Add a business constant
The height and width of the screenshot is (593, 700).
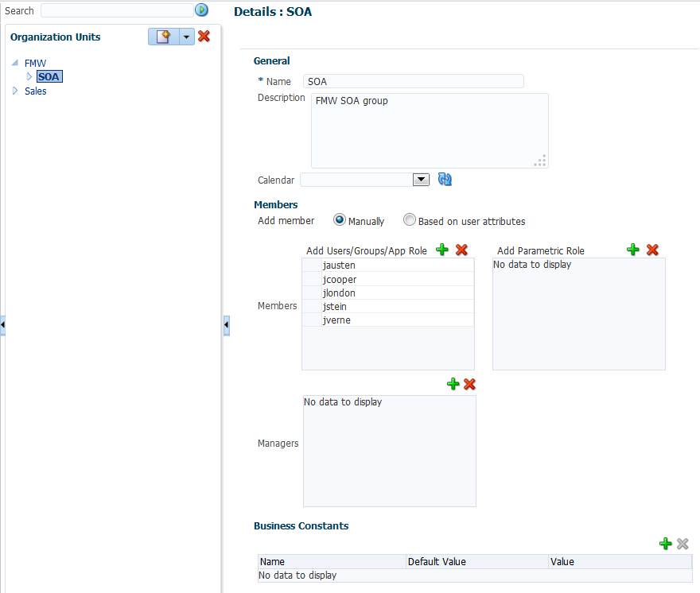click(x=665, y=544)
